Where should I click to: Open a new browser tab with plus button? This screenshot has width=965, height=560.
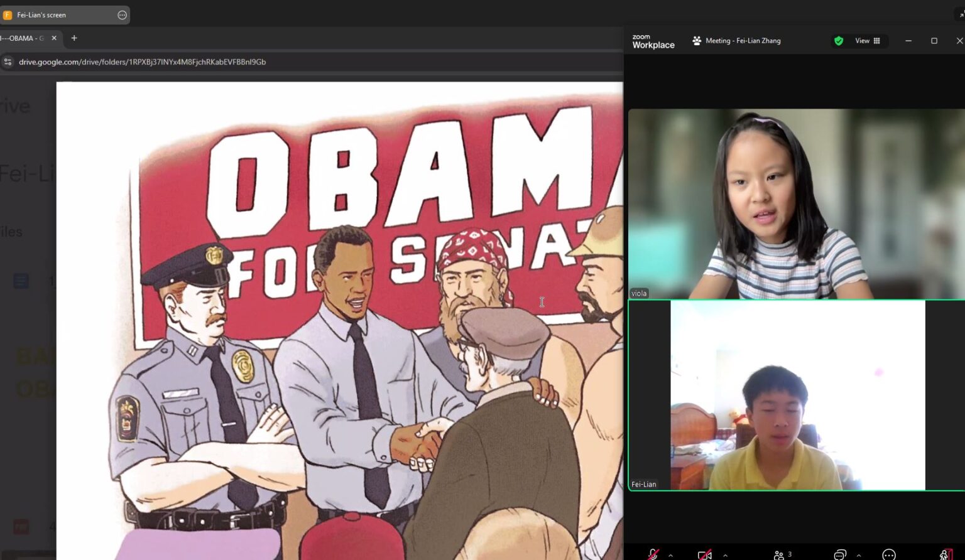(74, 38)
